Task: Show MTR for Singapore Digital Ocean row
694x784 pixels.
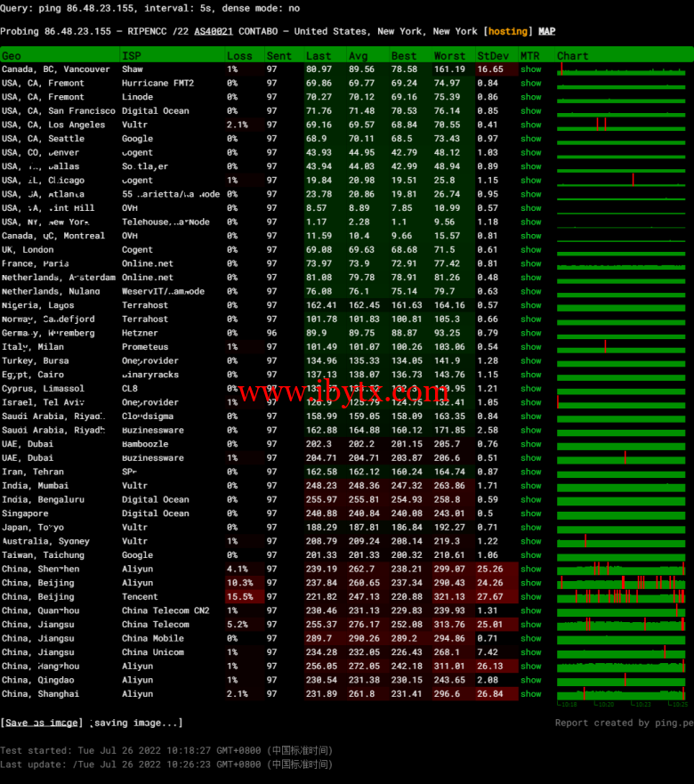Action: pos(531,513)
